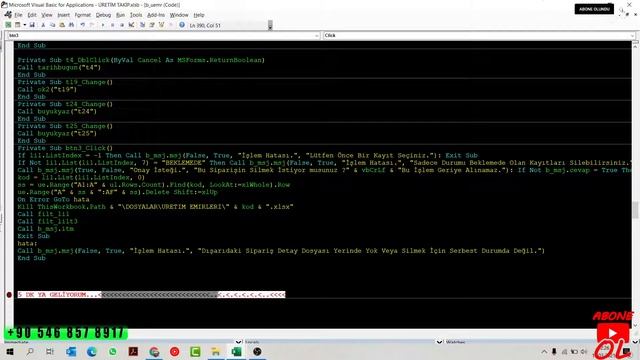Click the Redo arrow icon
The width and height of the screenshot is (640, 360).
[x=92, y=25]
